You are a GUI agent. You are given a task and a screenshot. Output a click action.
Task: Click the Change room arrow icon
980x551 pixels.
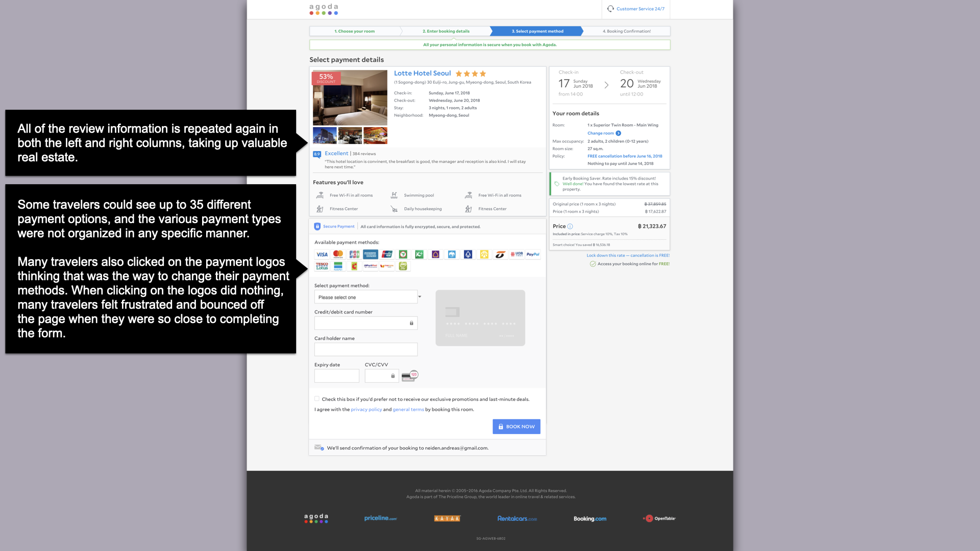619,133
